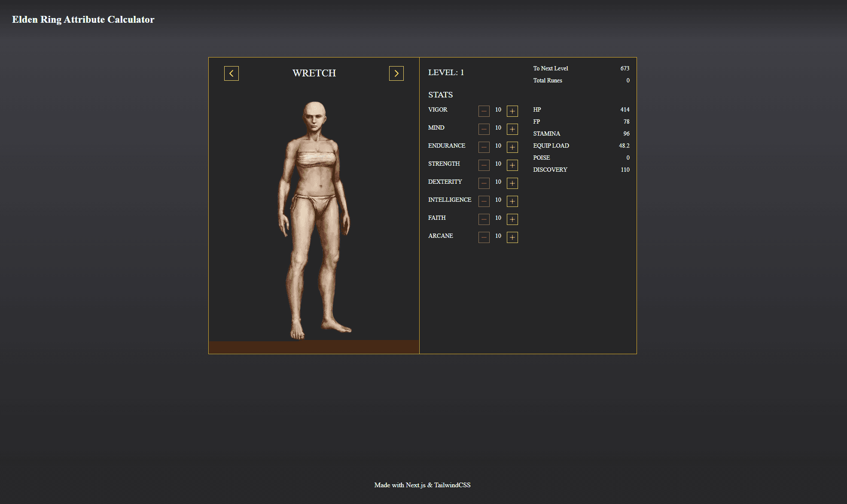Increase Mind with the plus button
Viewport: 847px width, 504px height.
click(512, 129)
